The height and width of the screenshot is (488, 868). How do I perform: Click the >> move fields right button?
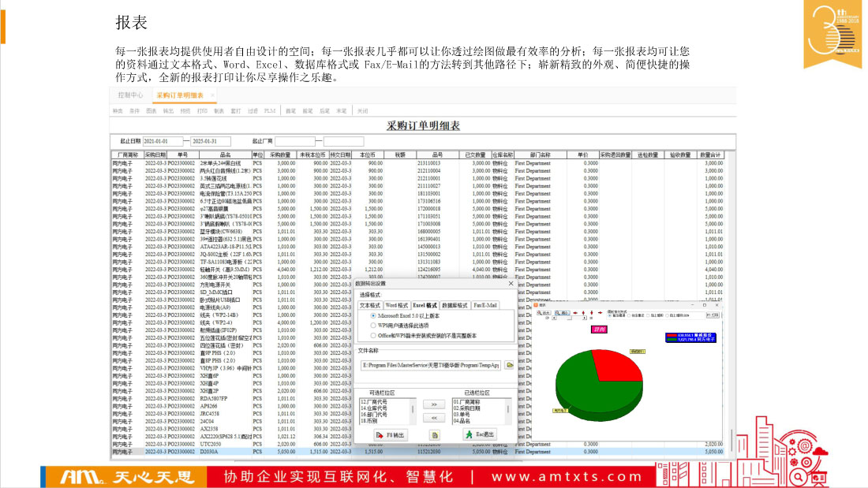[433, 404]
